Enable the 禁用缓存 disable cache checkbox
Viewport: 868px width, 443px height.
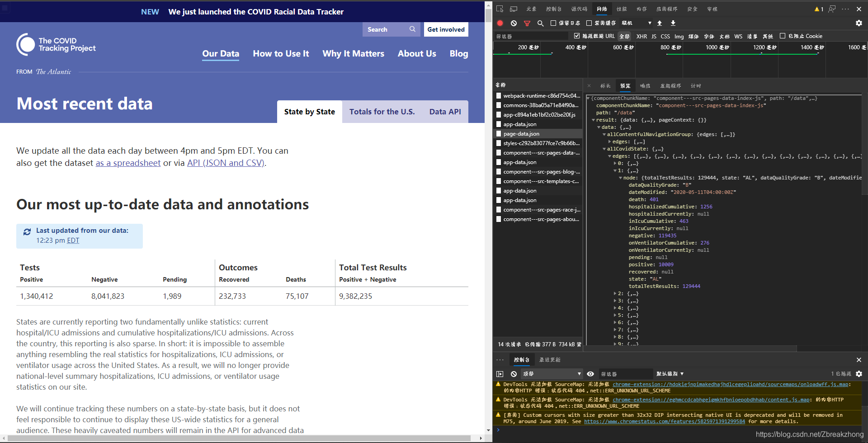pyautogui.click(x=589, y=23)
